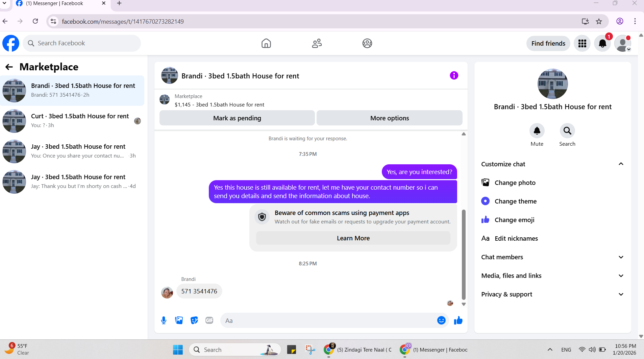The image size is (644, 359).
Task: Open the tab search dropdown
Action: [x=5, y=3]
